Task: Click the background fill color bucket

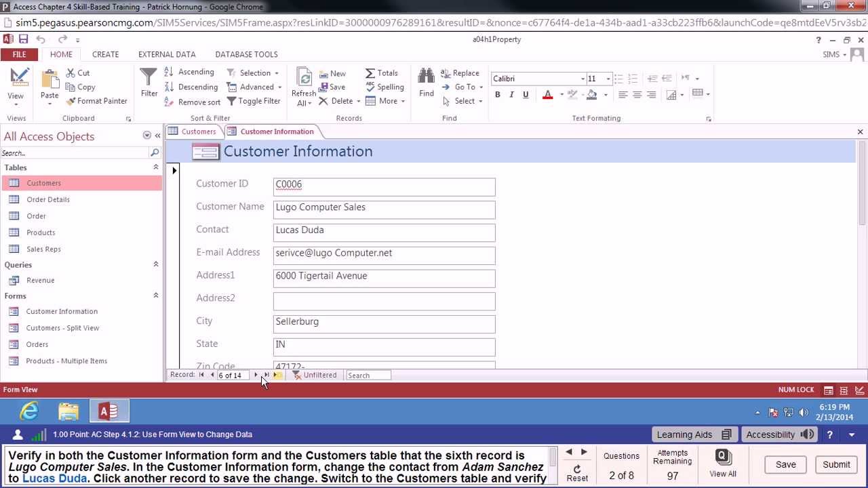Action: click(x=591, y=95)
